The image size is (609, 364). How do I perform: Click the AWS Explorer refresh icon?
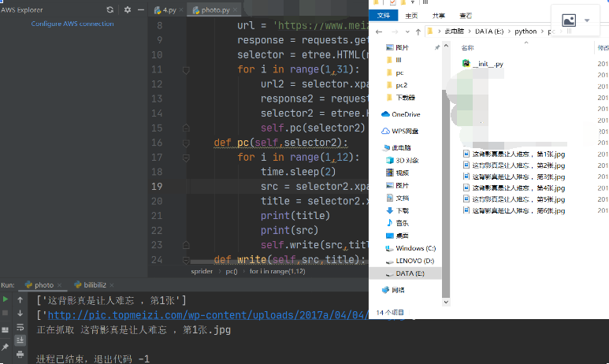(x=110, y=9)
